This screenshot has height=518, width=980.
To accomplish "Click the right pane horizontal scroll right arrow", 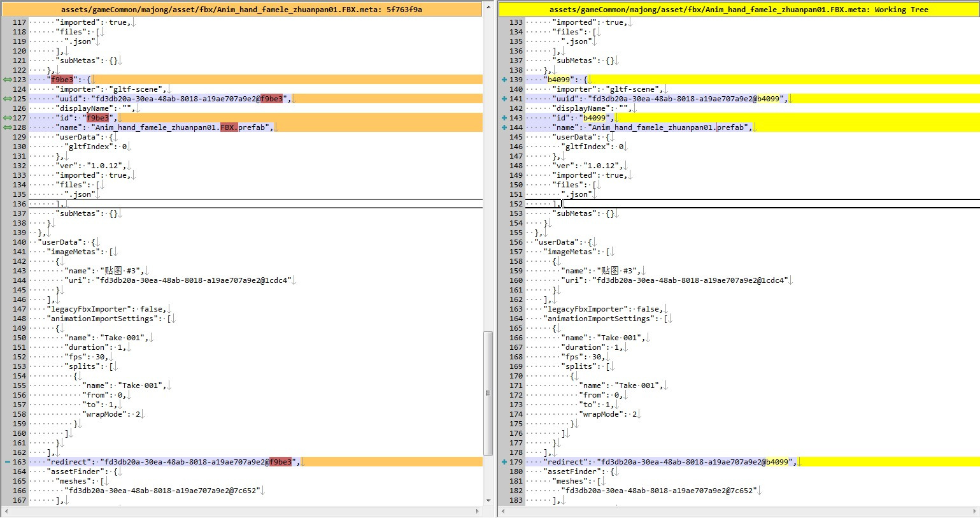I will coord(974,511).
